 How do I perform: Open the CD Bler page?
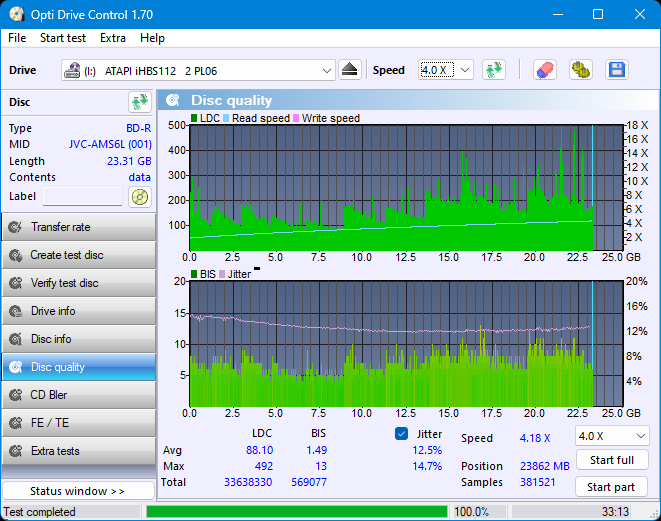tap(79, 395)
